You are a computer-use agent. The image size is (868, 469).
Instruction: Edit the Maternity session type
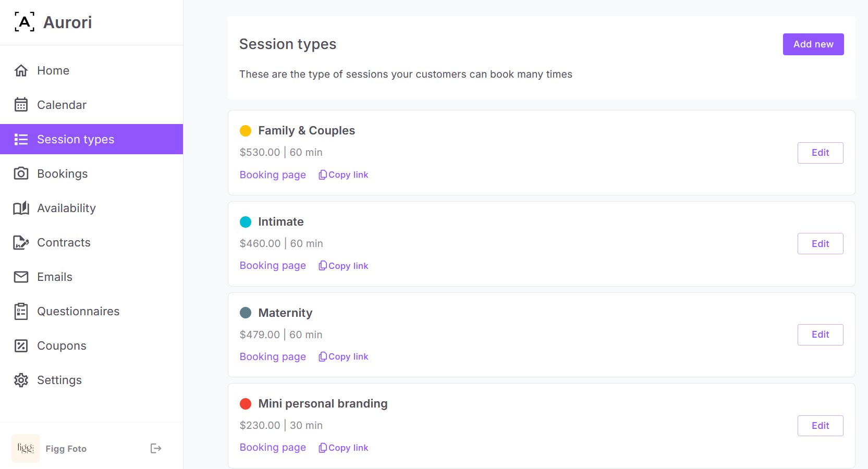click(820, 335)
